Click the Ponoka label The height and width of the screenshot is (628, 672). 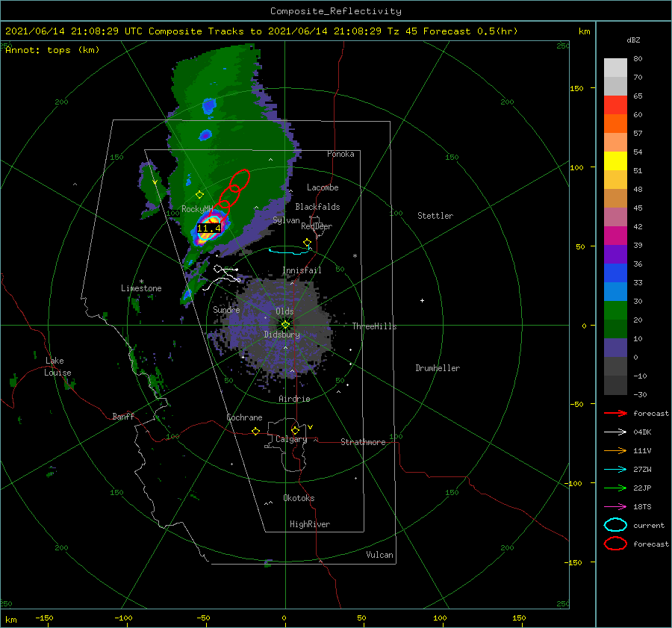340,154
